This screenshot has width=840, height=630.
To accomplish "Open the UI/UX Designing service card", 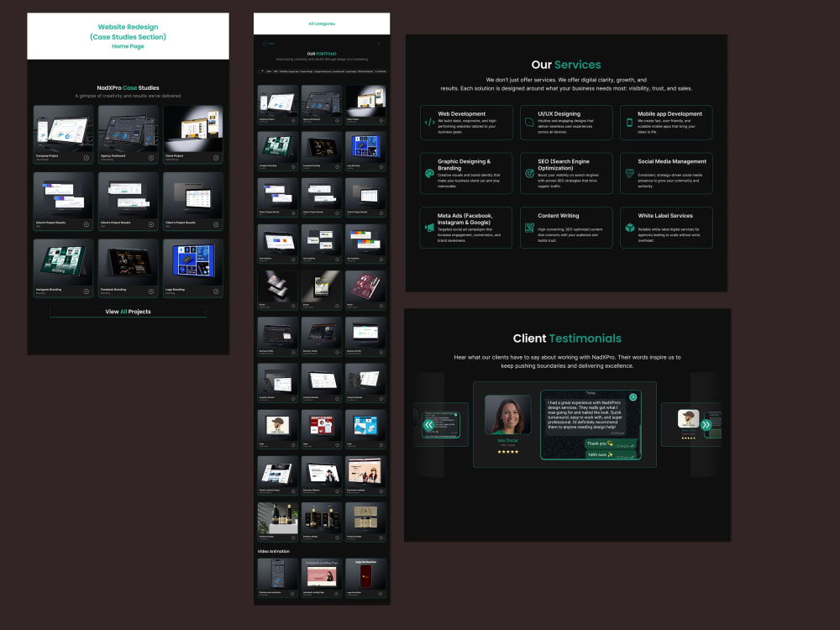I will point(566,122).
